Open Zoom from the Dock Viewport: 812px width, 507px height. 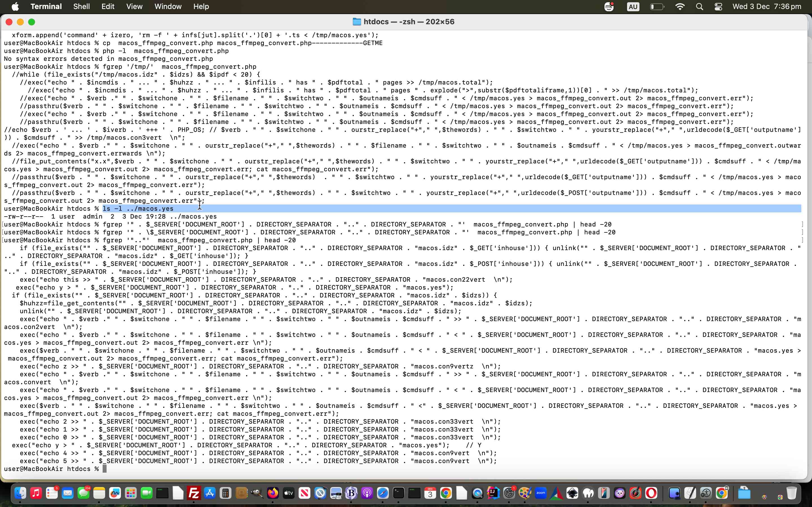click(x=540, y=493)
